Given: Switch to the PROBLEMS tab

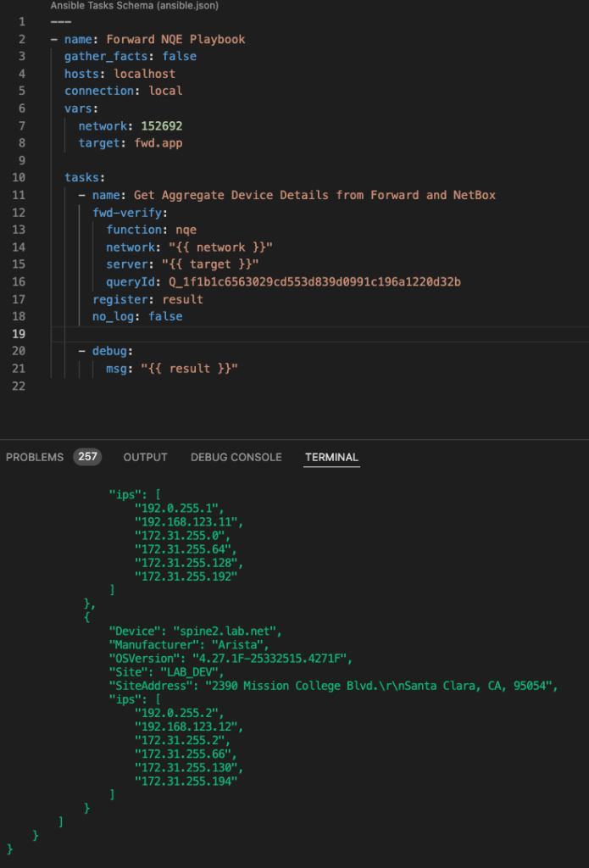Looking at the screenshot, I should (x=35, y=457).
